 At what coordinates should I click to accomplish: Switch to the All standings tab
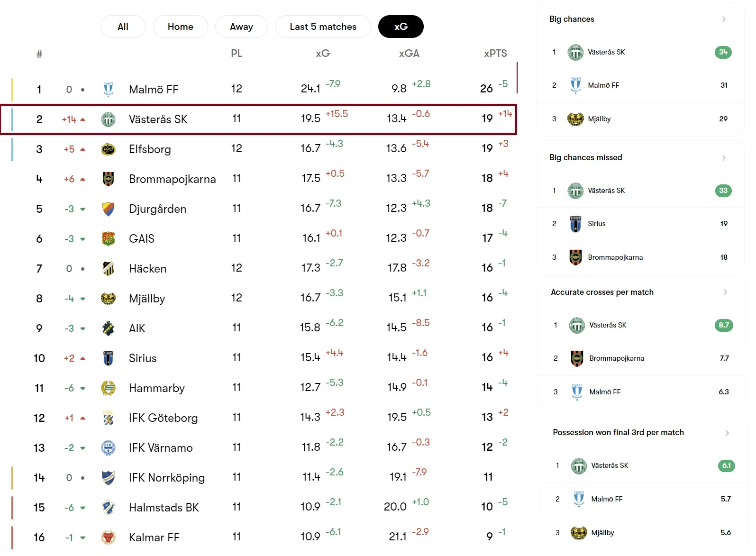(123, 27)
